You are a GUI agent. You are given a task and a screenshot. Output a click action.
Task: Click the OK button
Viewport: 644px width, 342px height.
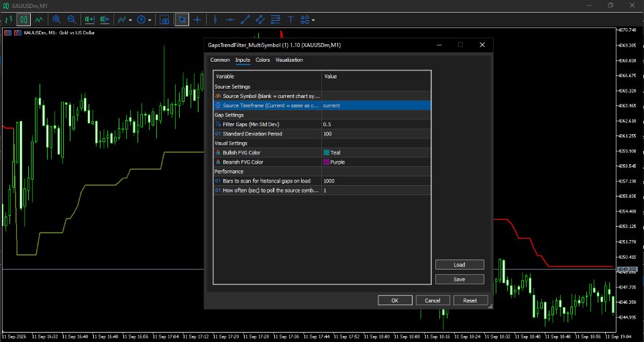[x=395, y=300]
